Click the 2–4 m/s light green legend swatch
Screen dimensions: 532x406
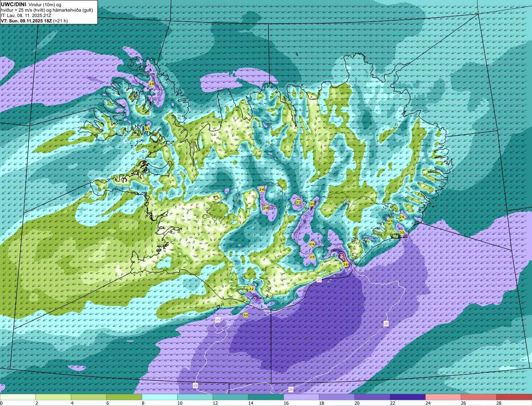[53, 397]
